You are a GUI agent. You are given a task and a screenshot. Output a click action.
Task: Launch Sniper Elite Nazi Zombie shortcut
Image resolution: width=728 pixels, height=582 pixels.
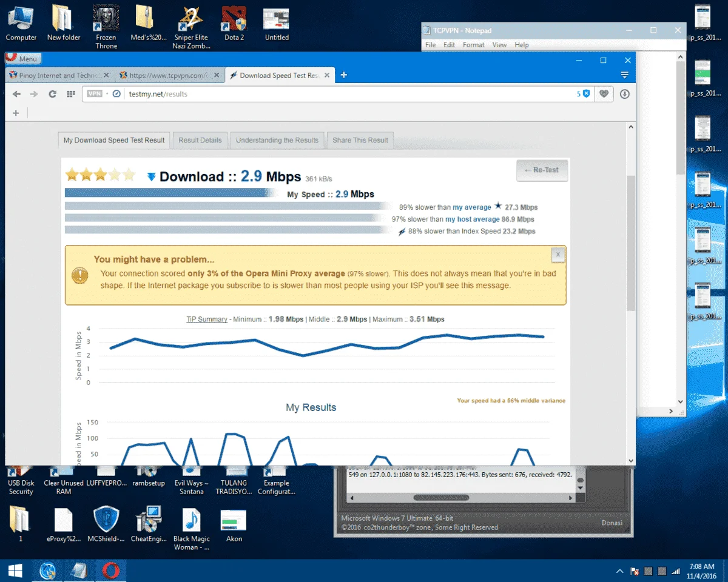click(x=191, y=27)
